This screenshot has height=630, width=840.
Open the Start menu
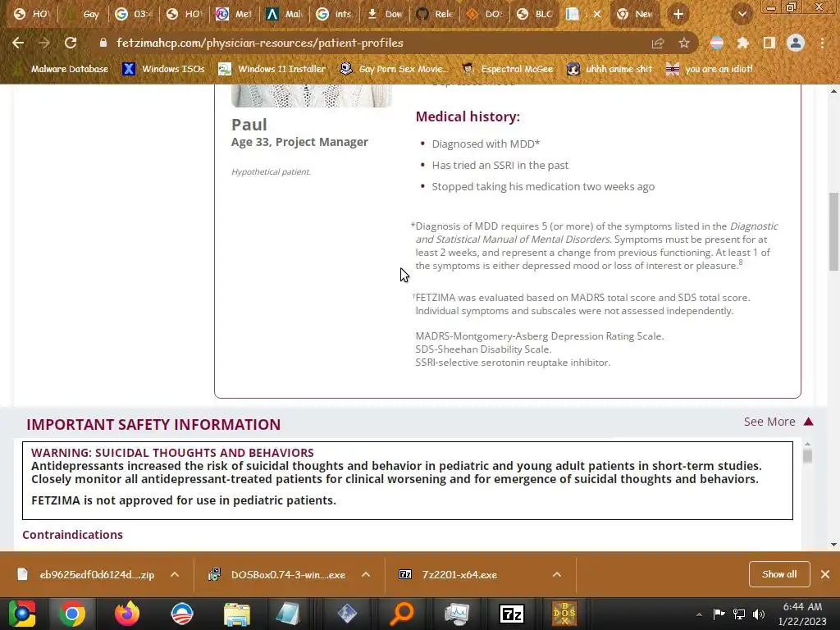(x=22, y=614)
